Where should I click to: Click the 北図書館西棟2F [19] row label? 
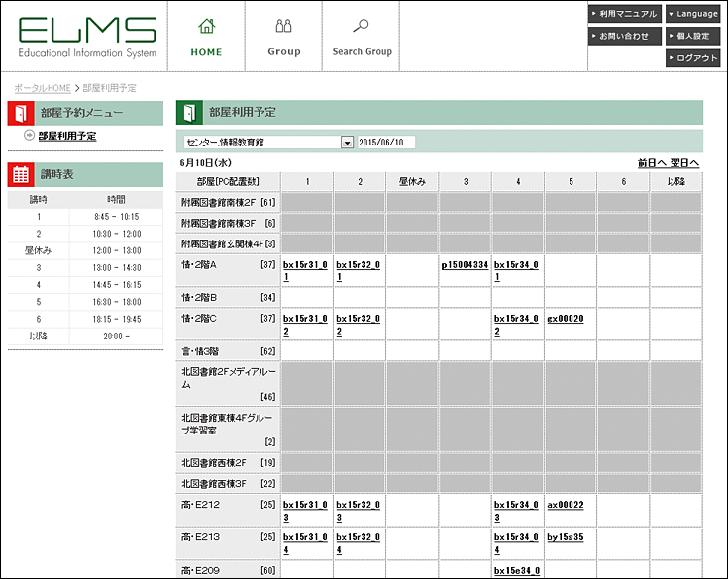(x=228, y=463)
